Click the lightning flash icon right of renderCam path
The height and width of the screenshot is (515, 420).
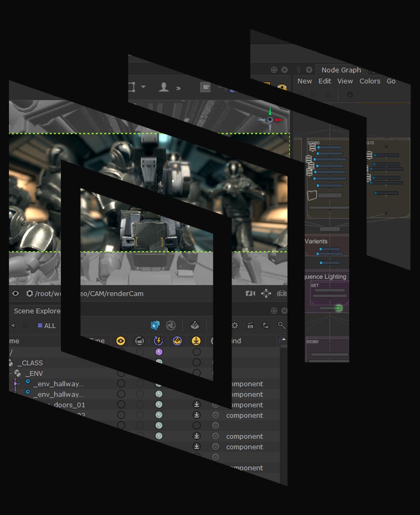point(250,293)
